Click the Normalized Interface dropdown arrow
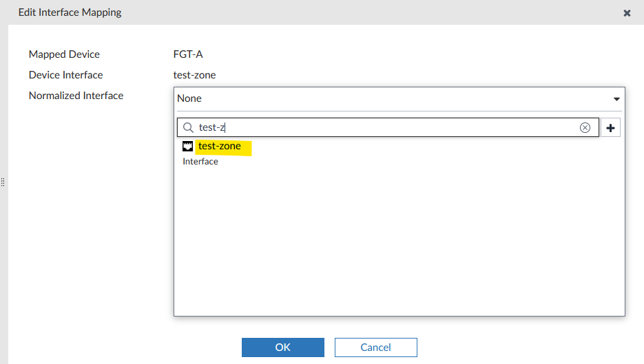The image size is (644, 364). click(x=616, y=99)
